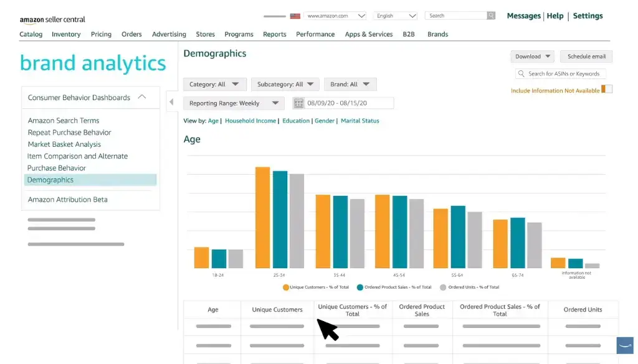Click the Ordered Product Sales - % of Total header
This screenshot has height=364, width=638.
coord(500,310)
